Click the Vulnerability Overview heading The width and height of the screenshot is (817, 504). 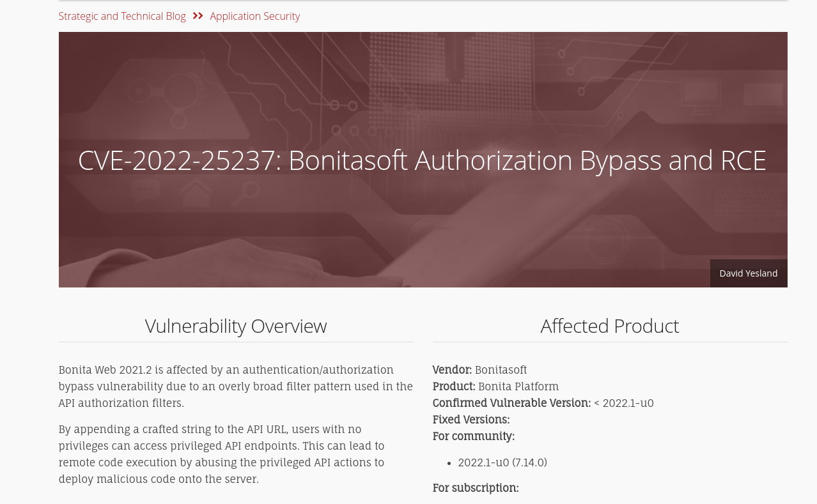tap(236, 326)
